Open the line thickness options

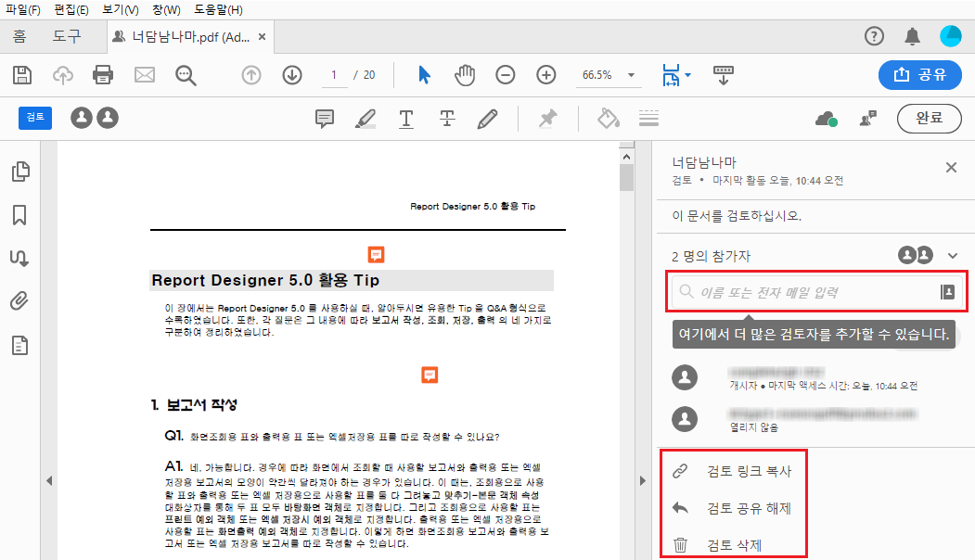tap(648, 118)
